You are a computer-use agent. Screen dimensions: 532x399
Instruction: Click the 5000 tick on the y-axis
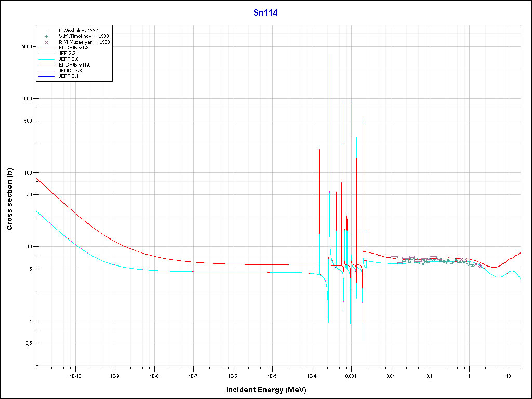(x=26, y=47)
